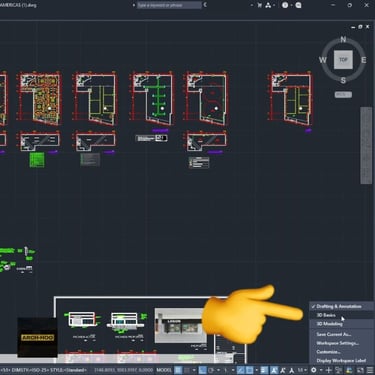Choose Drafting & Annotation workspace
The width and height of the screenshot is (375, 375).
pos(339,306)
